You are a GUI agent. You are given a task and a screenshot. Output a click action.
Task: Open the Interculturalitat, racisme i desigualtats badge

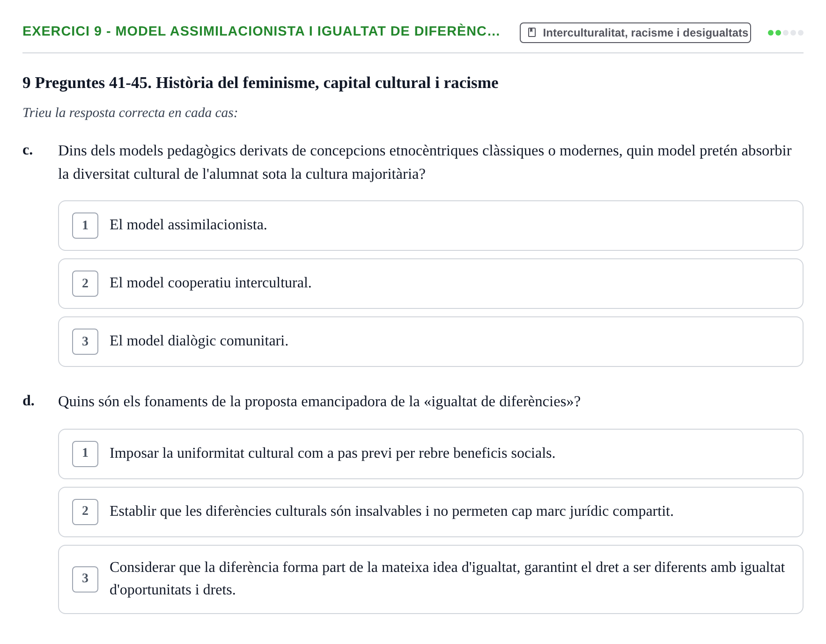click(x=635, y=33)
